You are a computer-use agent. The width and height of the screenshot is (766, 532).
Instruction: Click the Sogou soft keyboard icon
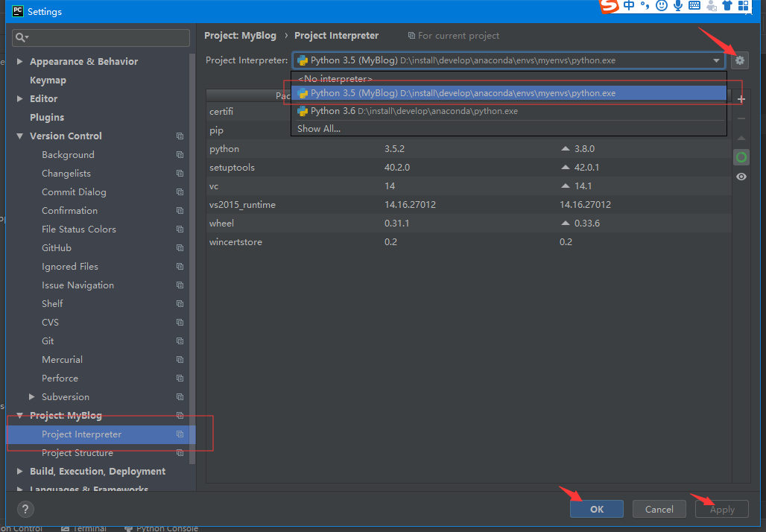pyautogui.click(x=694, y=6)
